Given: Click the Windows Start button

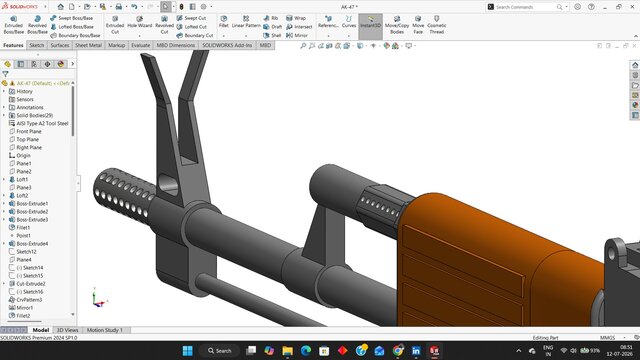Looking at the screenshot, I should 187,351.
